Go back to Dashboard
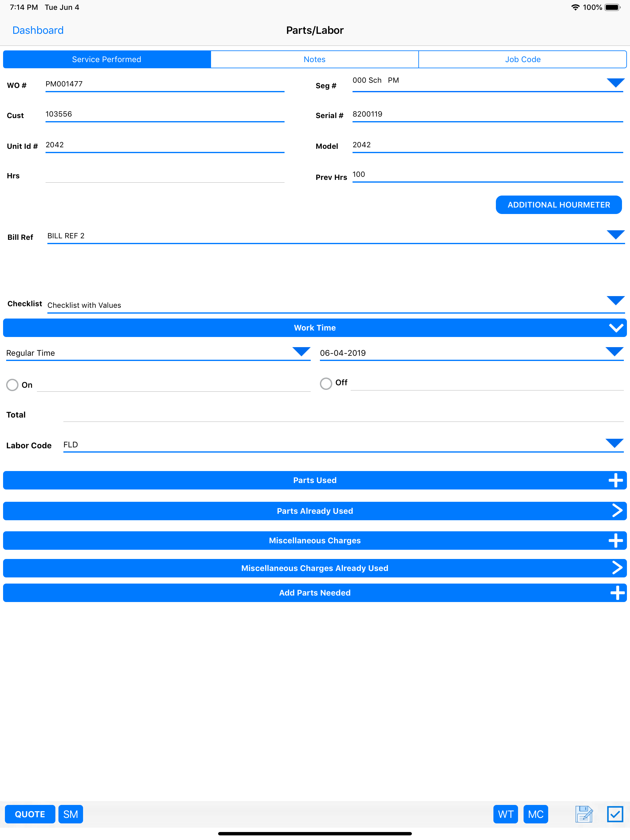The image size is (630, 840). pyautogui.click(x=38, y=30)
